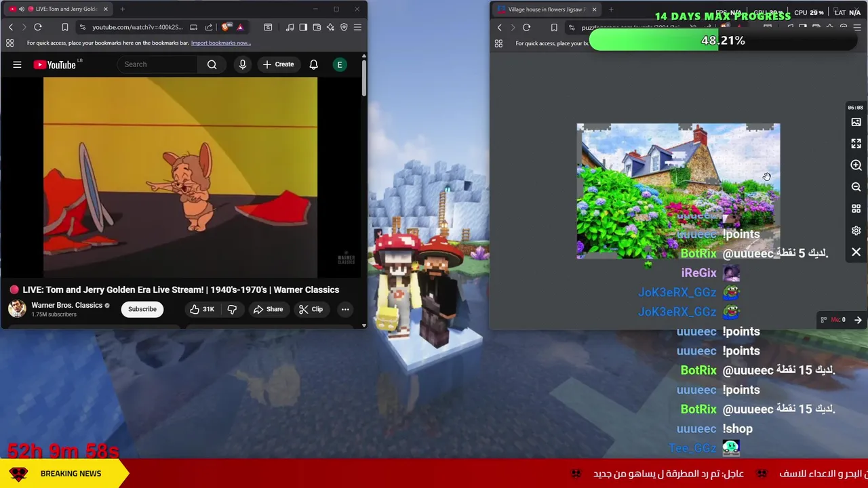Image resolution: width=868 pixels, height=488 pixels.
Task: Like the Tom and Jerry stream
Action: [x=202, y=309]
